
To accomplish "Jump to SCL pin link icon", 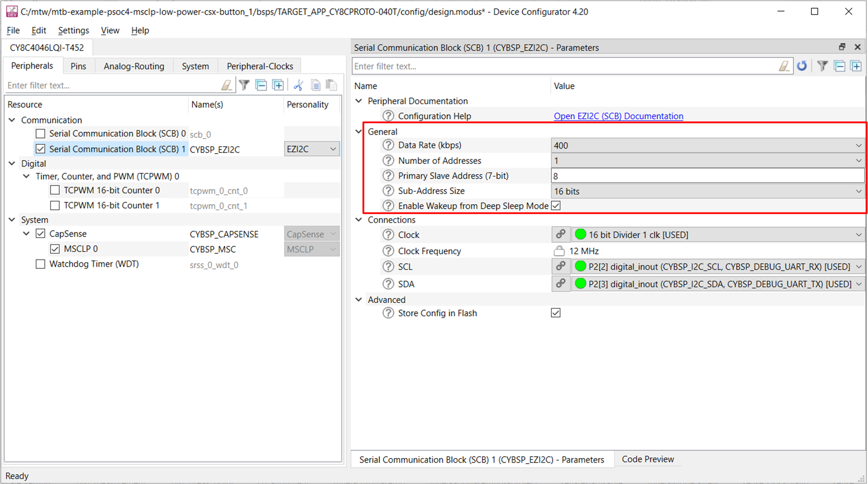I will coord(561,266).
